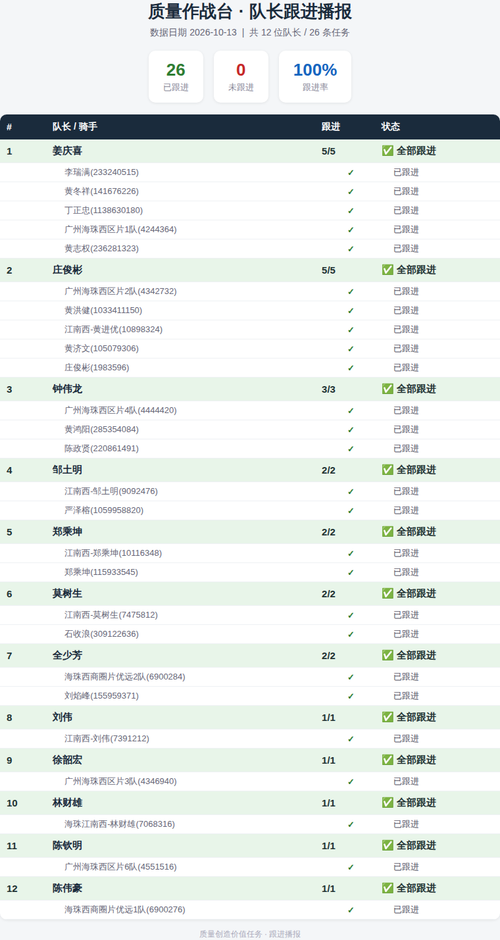Select captain row 邹土明
Viewport: 500px width, 940px height.
pos(250,470)
